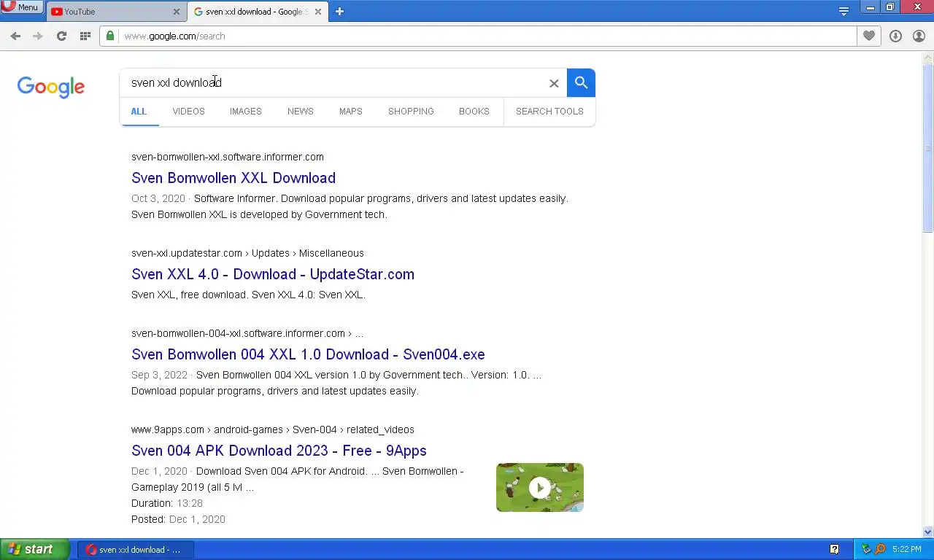Click the blue search magnifier button

point(581,82)
